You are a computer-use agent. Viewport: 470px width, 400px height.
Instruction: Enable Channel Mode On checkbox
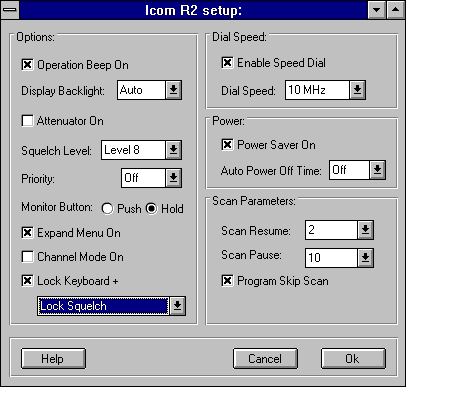27,257
